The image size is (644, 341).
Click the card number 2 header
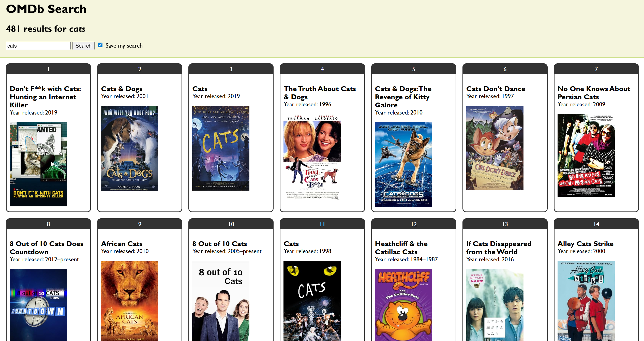pos(140,69)
